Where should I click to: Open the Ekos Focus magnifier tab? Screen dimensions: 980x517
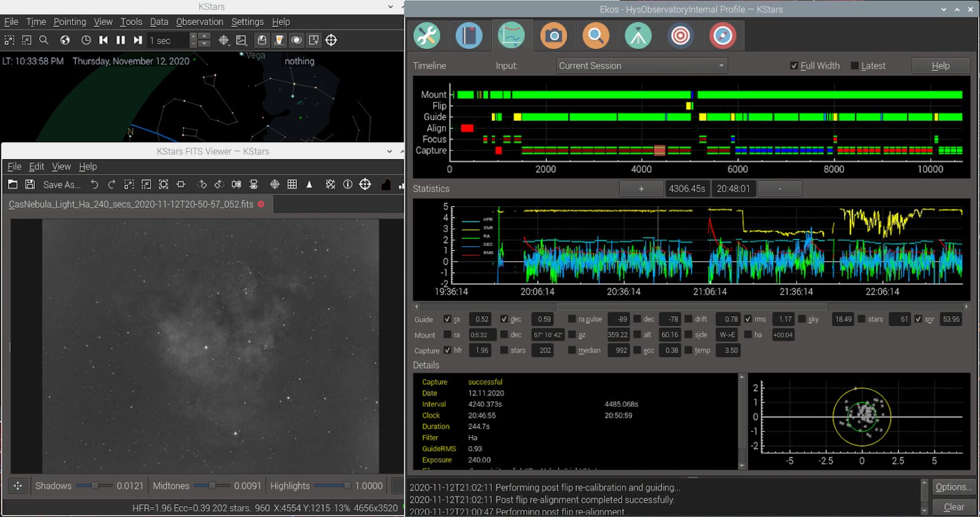pos(596,36)
